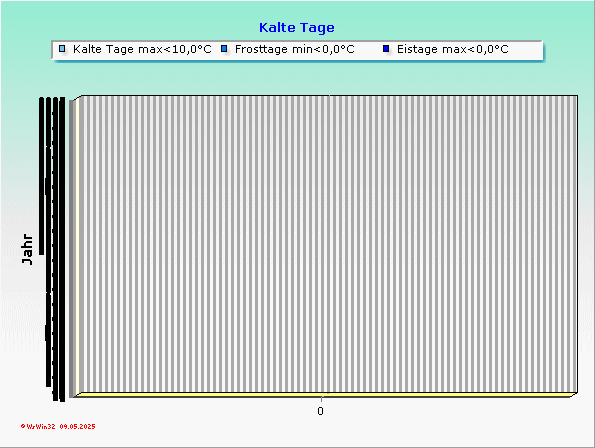Click the pale yellow strip at plot's left edge
This screenshot has height=448, width=595.
78,247
